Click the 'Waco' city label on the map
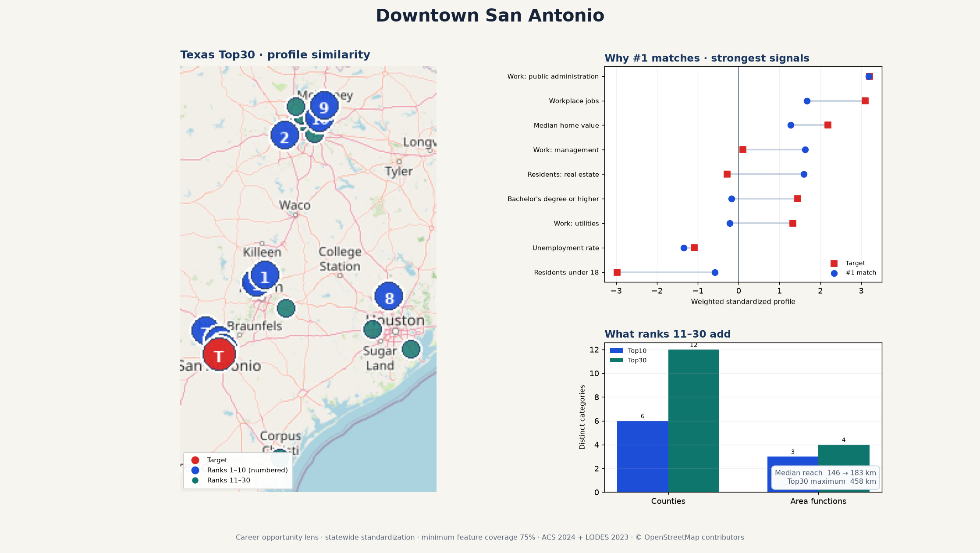Screen dimensions: 980x553 [x=295, y=205]
